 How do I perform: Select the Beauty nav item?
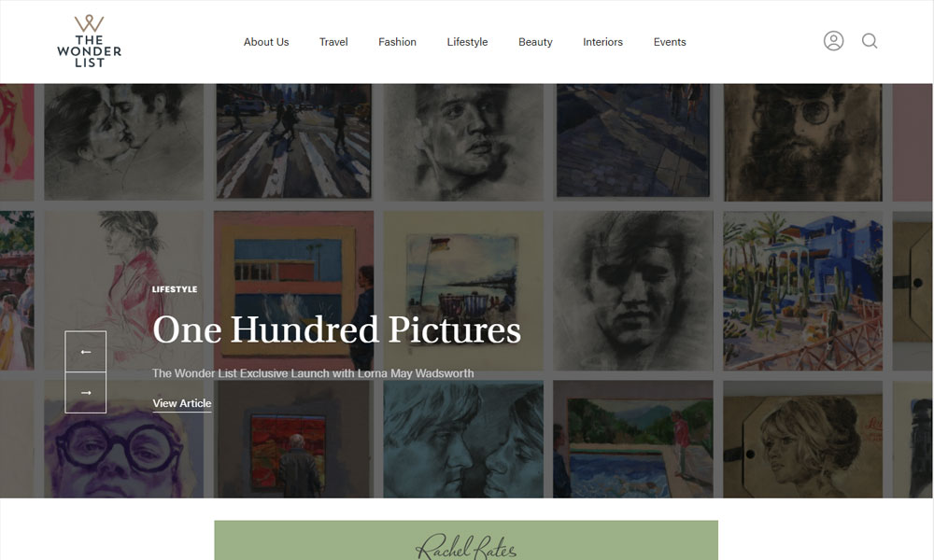pos(535,42)
